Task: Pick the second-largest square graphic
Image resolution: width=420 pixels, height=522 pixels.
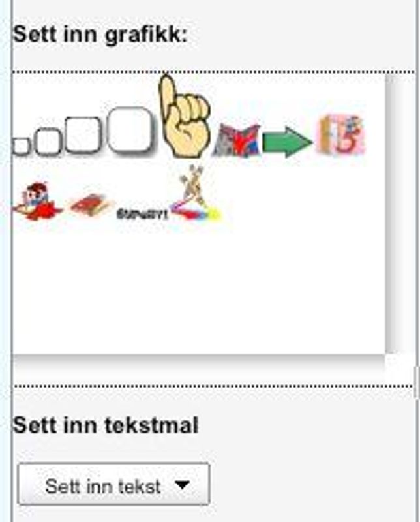Action: [83, 135]
